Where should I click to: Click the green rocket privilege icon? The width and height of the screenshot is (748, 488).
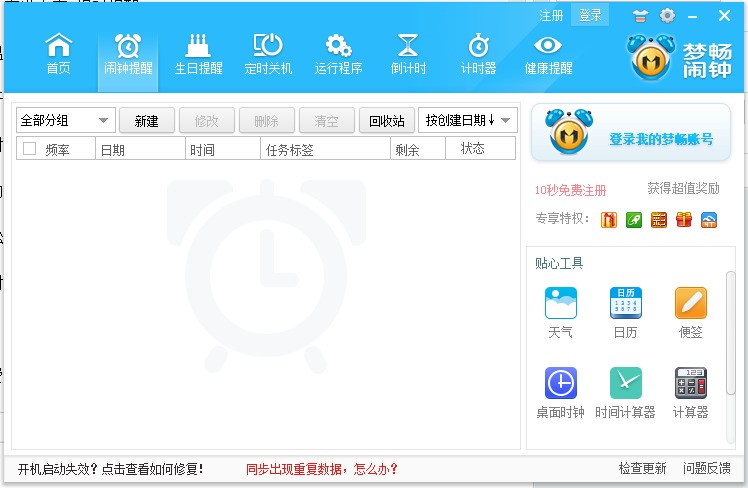pos(634,219)
